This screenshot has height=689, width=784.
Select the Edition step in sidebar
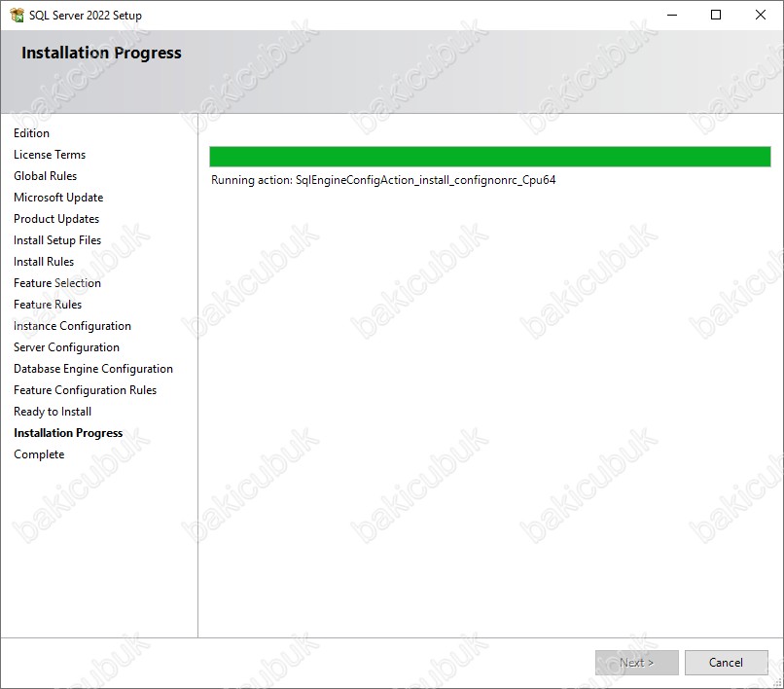tap(31, 133)
